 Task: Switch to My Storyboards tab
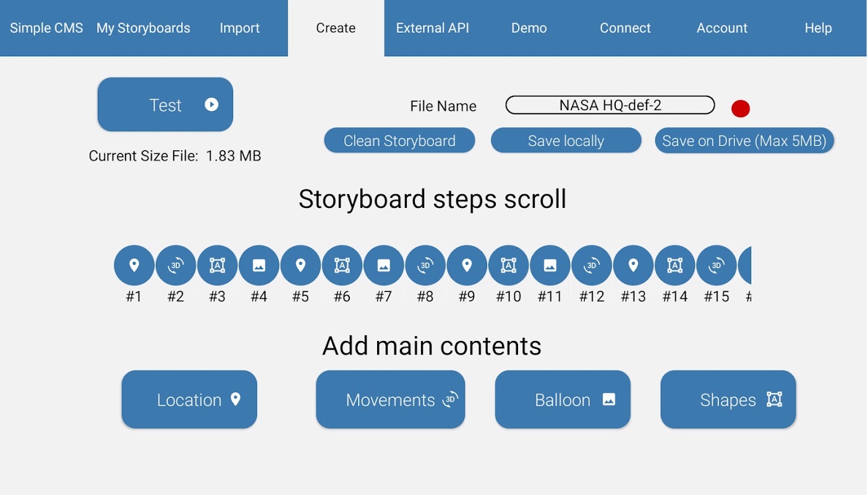(x=143, y=28)
